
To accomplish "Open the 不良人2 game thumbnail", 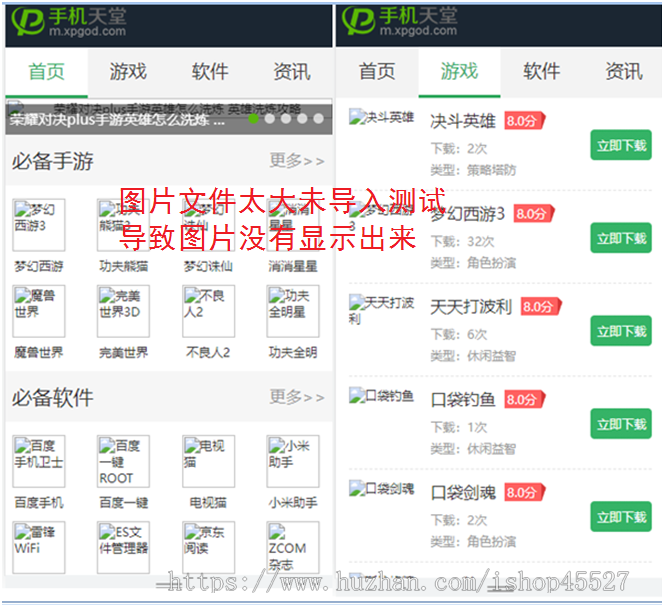I will click(208, 311).
